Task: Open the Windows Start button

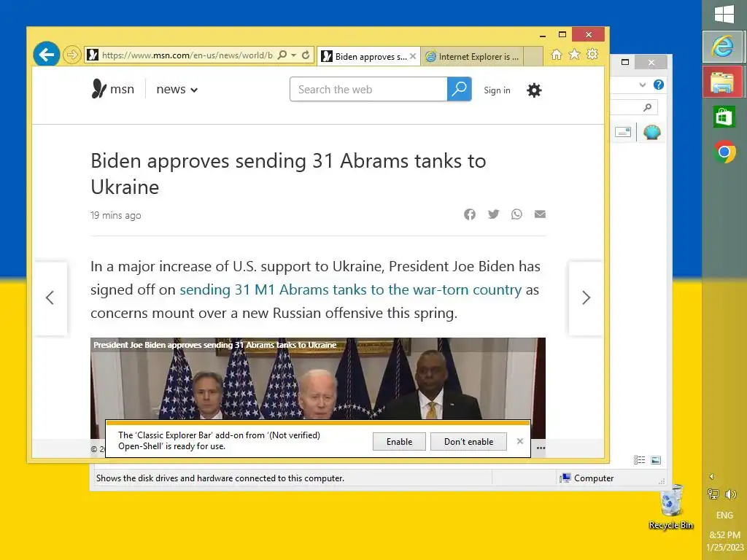Action: coord(724,13)
